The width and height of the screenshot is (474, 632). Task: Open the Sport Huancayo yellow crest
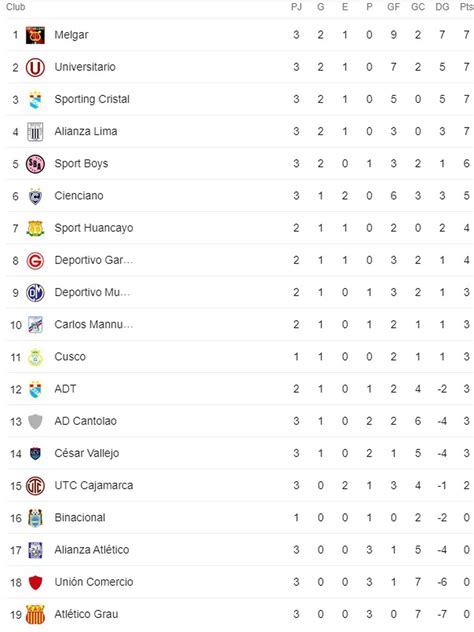(35, 228)
